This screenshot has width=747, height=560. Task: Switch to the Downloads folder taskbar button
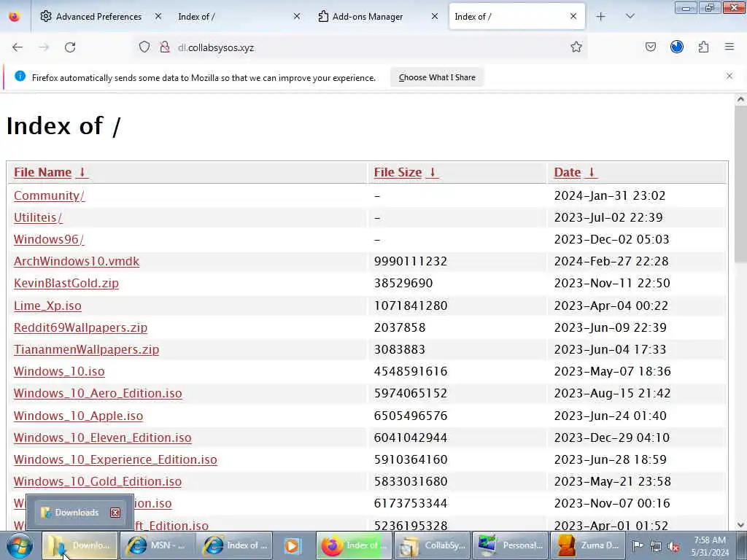click(80, 545)
